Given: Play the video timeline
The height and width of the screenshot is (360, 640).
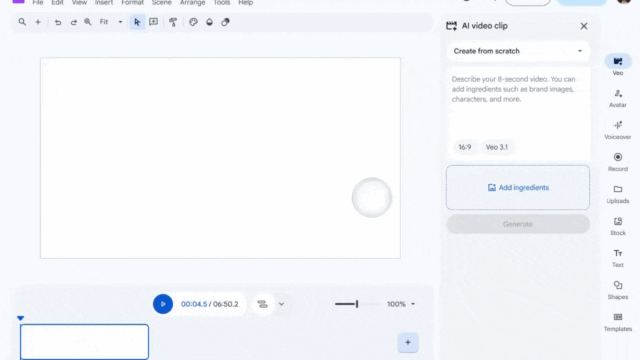Looking at the screenshot, I should (163, 304).
